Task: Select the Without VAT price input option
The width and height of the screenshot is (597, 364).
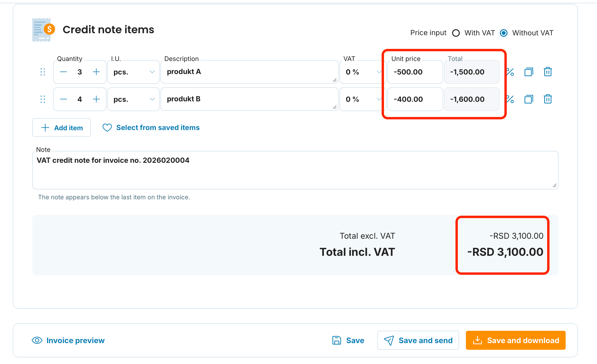Action: pyautogui.click(x=503, y=33)
